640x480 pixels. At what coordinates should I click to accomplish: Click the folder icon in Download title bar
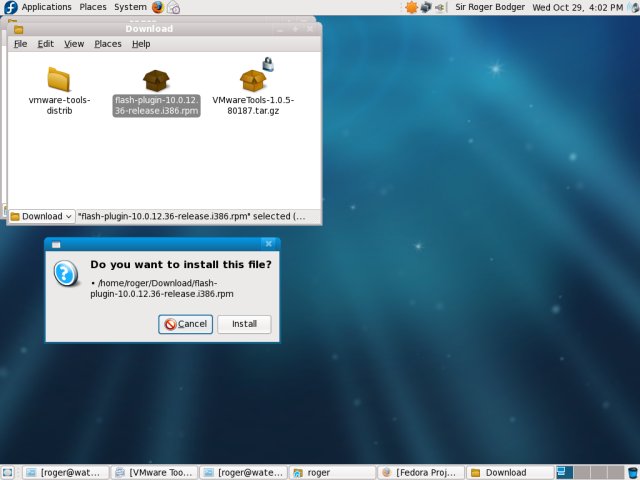18,29
